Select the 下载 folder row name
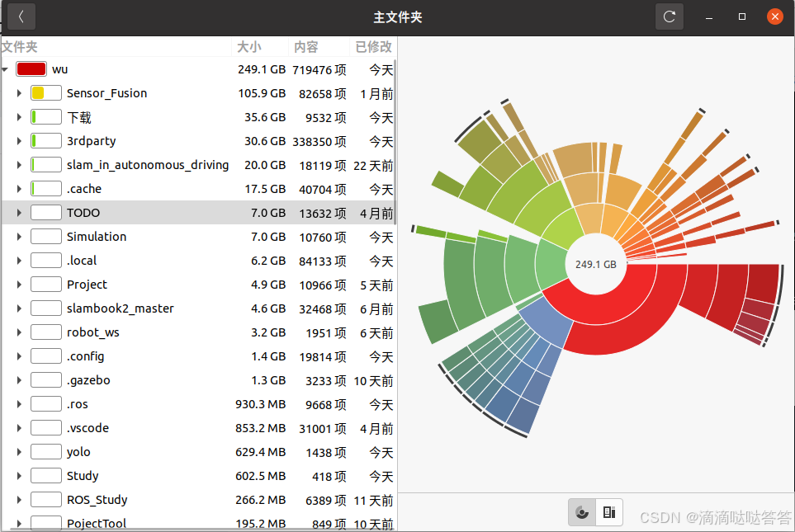Viewport: 795px width, 532px height. [x=79, y=118]
